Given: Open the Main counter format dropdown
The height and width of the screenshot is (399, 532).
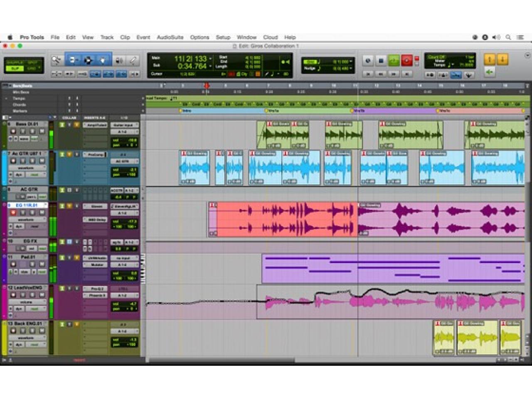Looking at the screenshot, I should (210, 59).
